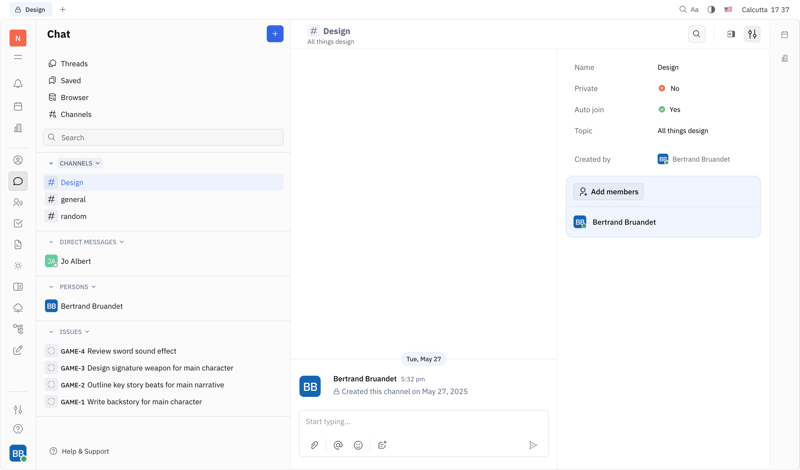Select the Design channel
Viewport: 800px width, 470px height.
(x=163, y=182)
